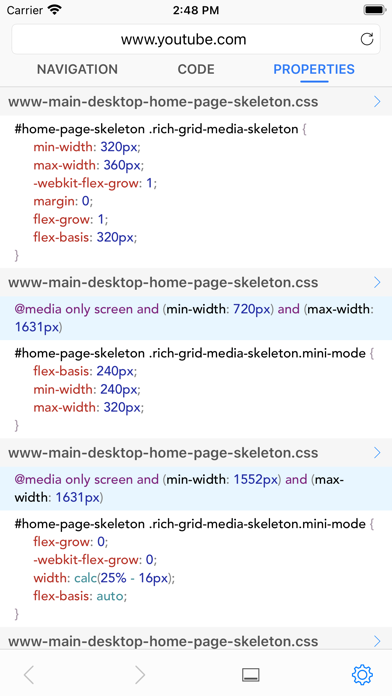Go back with the left arrow icon
Viewport: 392px width, 696px height.
click(x=29, y=675)
